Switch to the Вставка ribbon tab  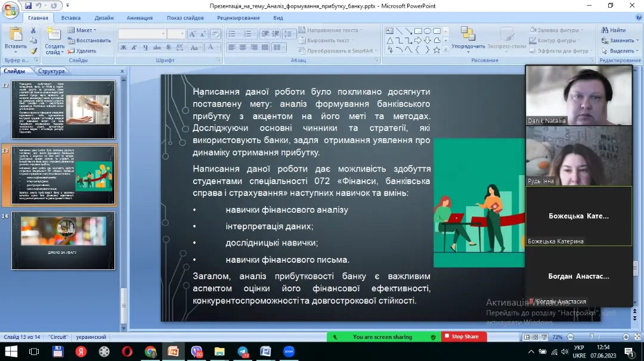click(71, 18)
